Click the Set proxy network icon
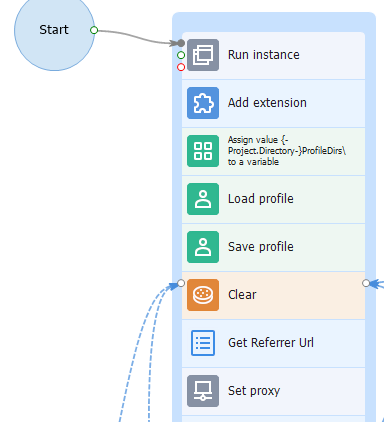 pyautogui.click(x=203, y=391)
